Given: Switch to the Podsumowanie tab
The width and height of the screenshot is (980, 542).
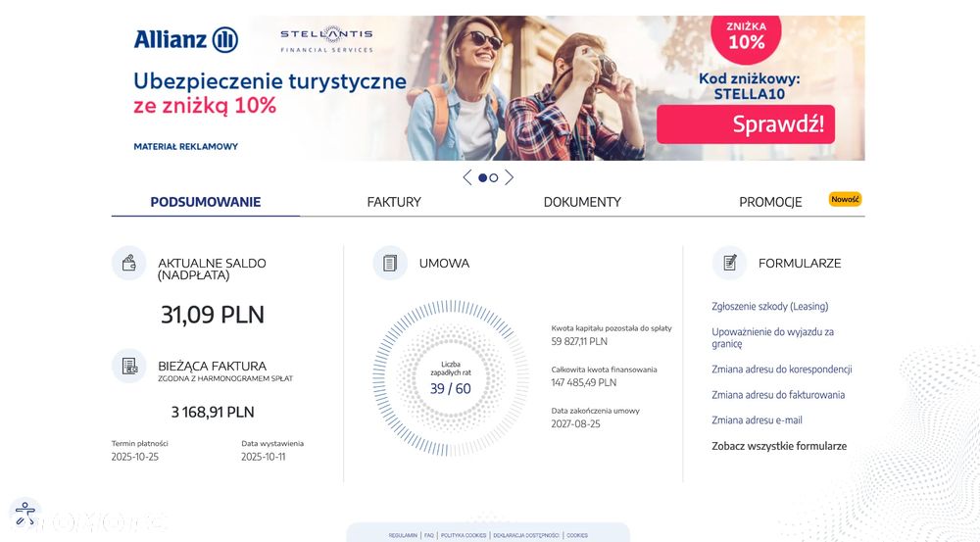Looking at the screenshot, I should click(206, 202).
